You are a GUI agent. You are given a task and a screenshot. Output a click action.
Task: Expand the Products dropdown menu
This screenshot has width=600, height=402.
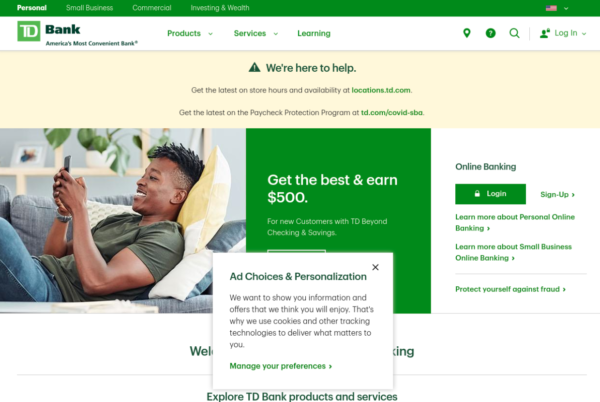point(190,33)
